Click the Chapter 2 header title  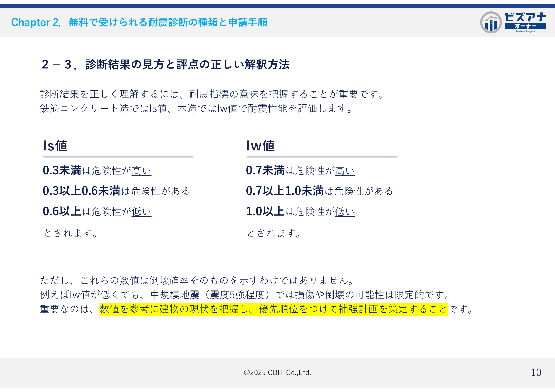[x=139, y=22]
